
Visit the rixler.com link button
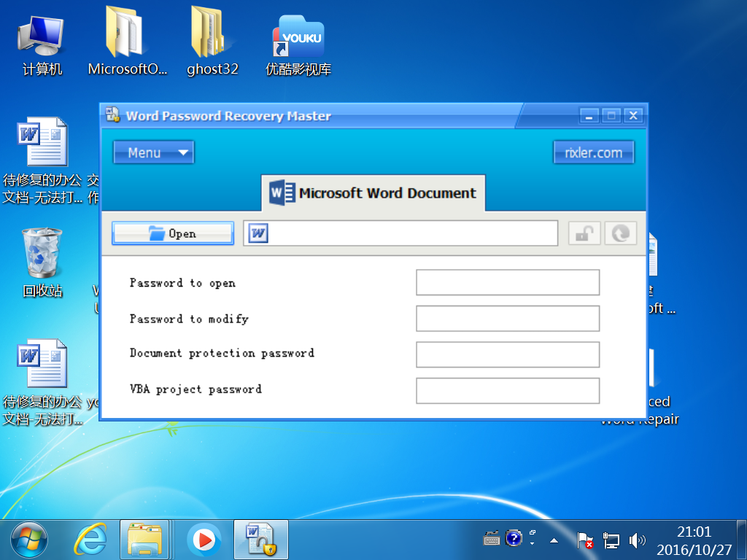point(594,152)
